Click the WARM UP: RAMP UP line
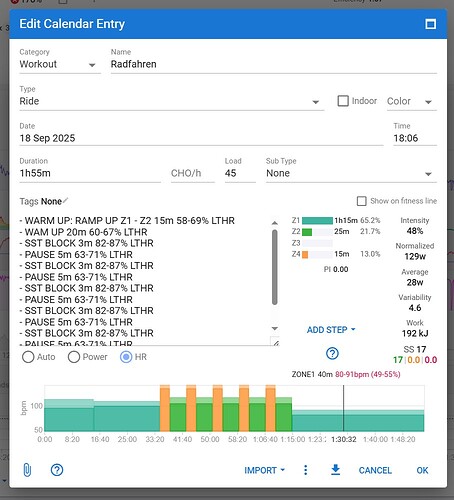Image resolution: width=454 pixels, height=500 pixels. pyautogui.click(x=127, y=221)
